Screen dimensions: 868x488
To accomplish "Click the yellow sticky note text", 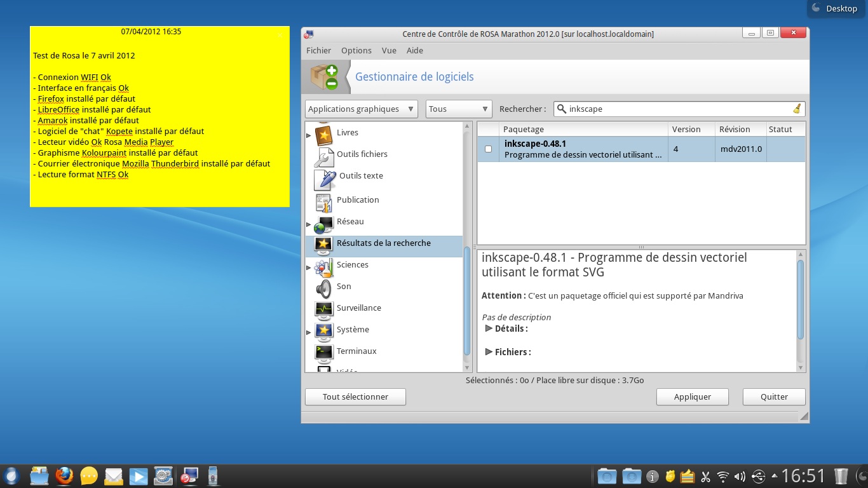I will (152, 115).
